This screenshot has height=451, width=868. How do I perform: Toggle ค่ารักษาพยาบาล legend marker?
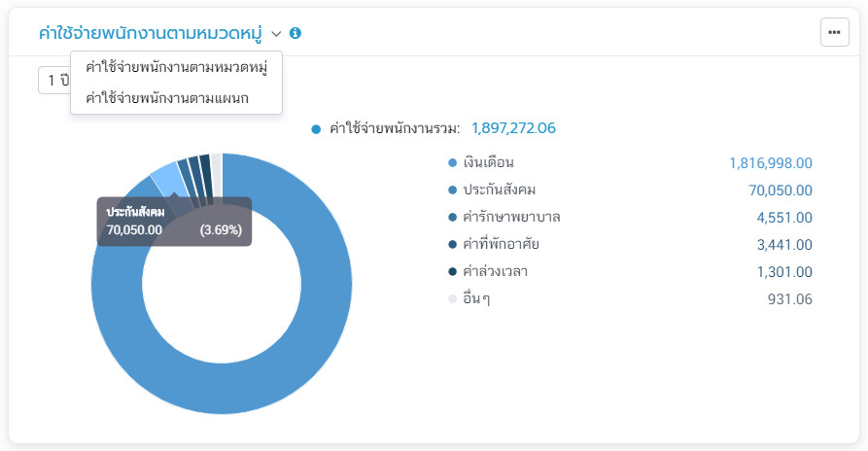point(453,217)
